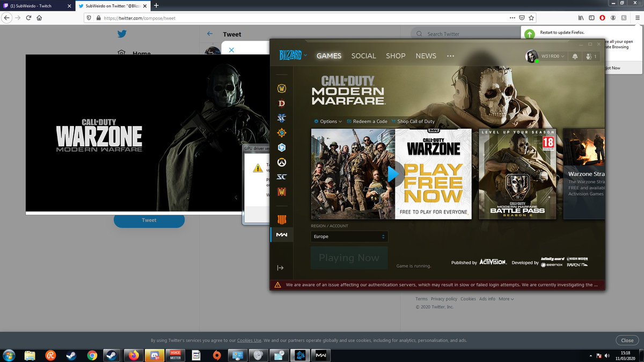The image size is (644, 362).
Task: Select Diablo III icon in Blizzard sidebar
Action: click(282, 104)
